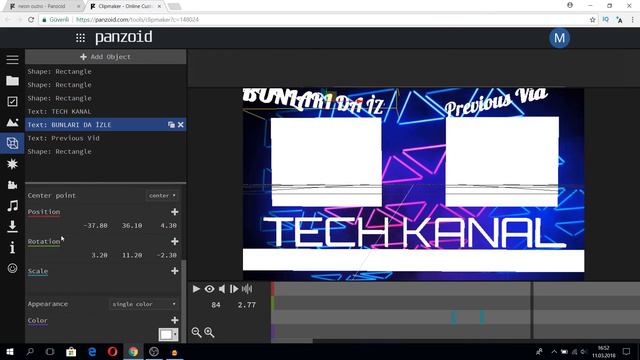Play the clip preview
640x360 pixels.
pos(196,289)
